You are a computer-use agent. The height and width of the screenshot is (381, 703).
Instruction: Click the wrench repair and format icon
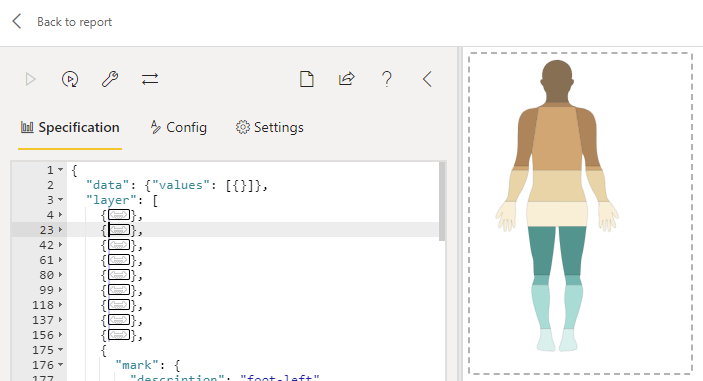(110, 79)
